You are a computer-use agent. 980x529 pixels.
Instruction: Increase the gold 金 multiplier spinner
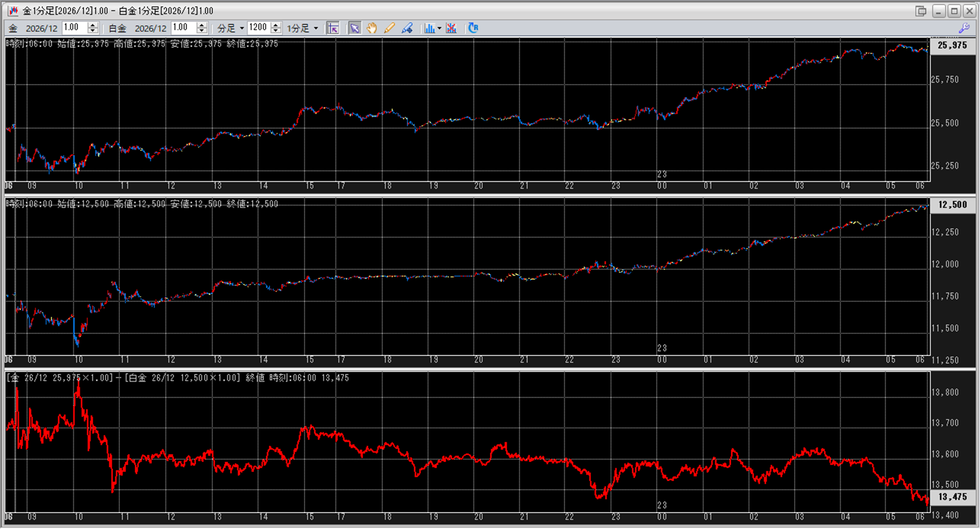pos(93,25)
